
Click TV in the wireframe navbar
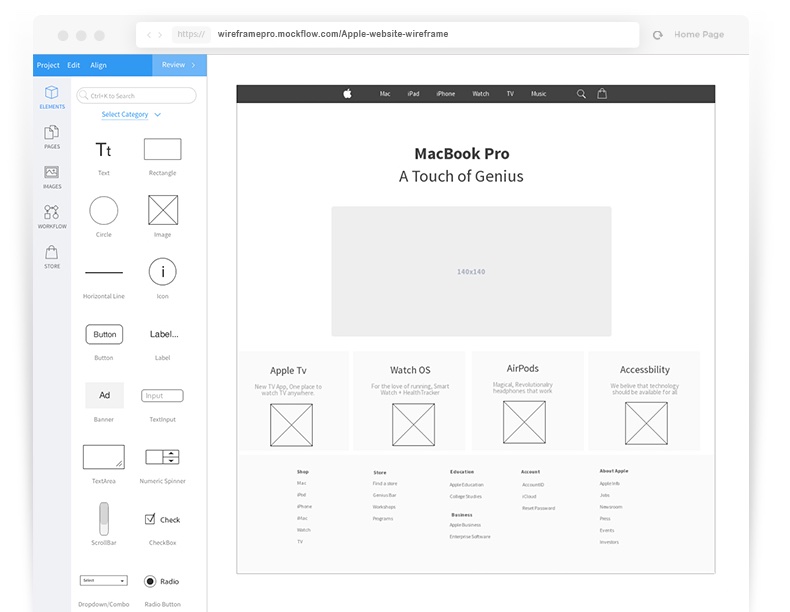click(x=510, y=94)
